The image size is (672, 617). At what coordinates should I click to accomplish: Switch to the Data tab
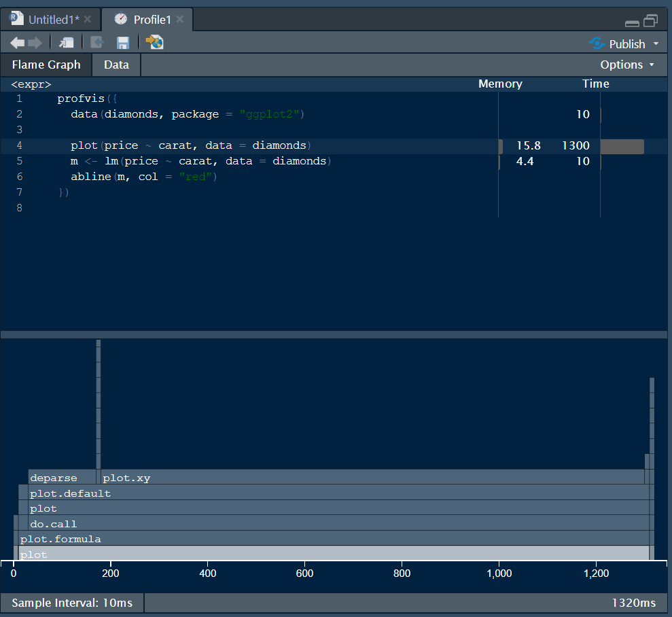pos(117,65)
